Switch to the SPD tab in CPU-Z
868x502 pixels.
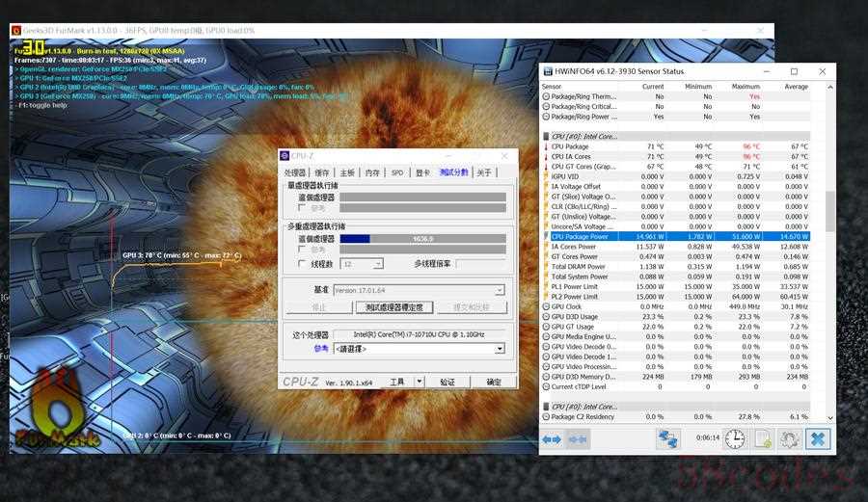click(396, 172)
